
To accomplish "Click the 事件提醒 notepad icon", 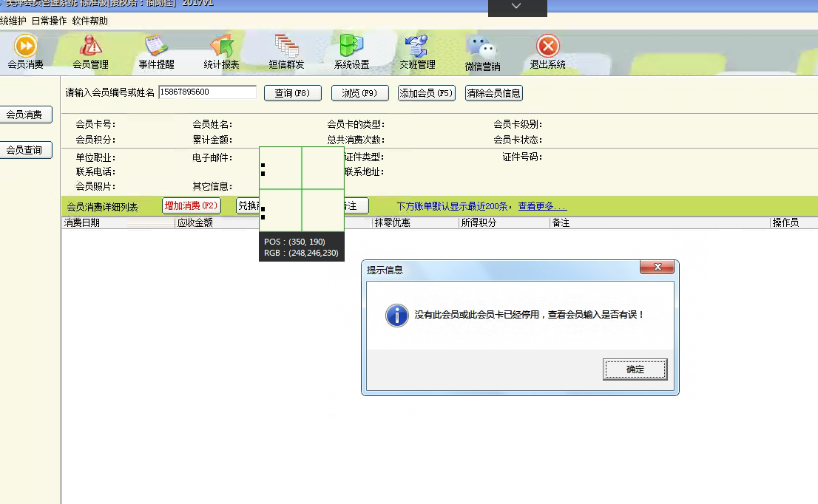I will tap(156, 47).
